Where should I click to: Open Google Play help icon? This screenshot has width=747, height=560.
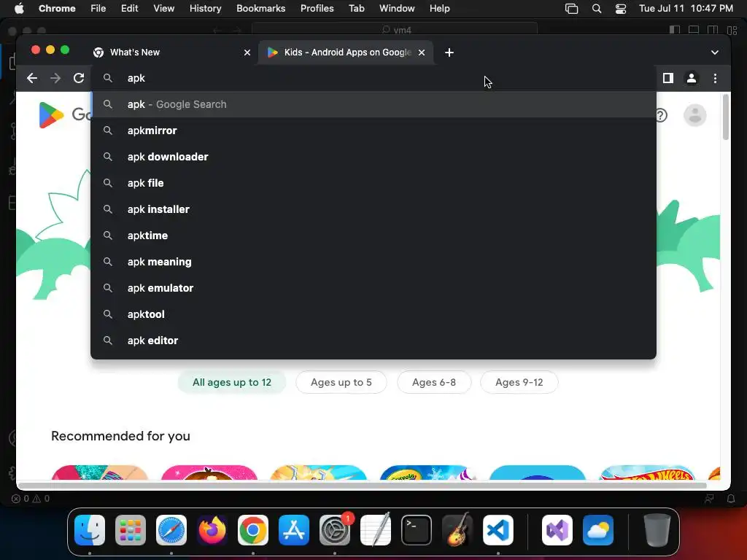coord(661,115)
